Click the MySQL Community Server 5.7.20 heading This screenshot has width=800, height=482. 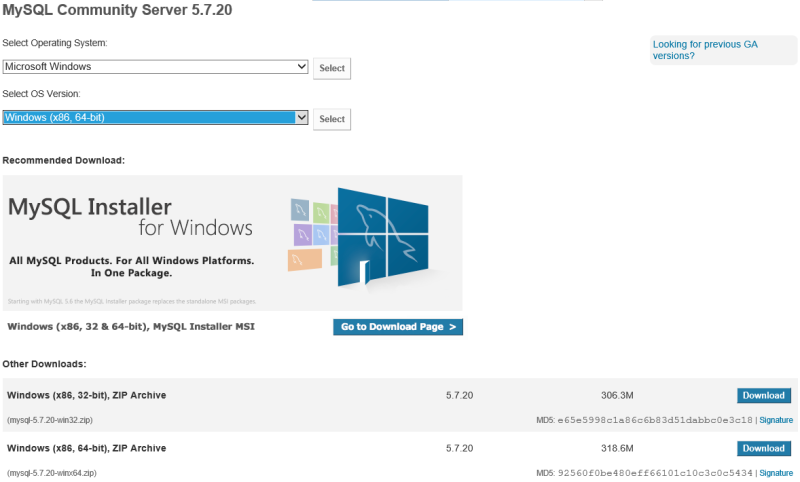pyautogui.click(x=117, y=10)
